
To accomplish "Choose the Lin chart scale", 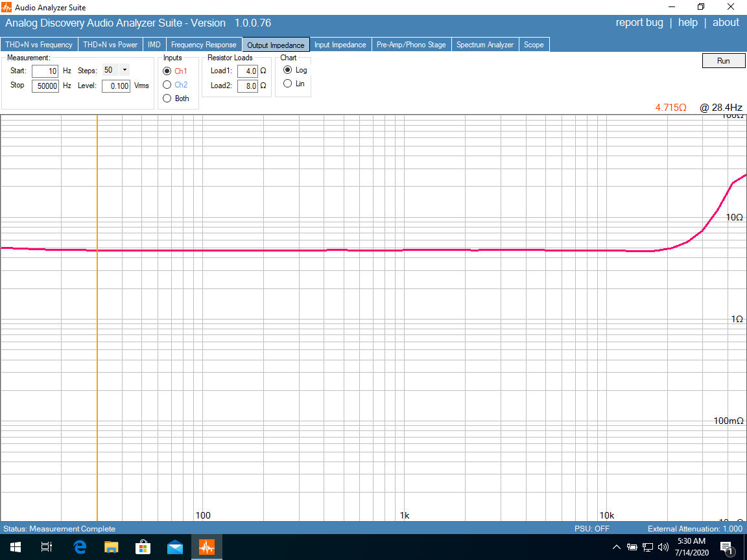I will point(287,84).
